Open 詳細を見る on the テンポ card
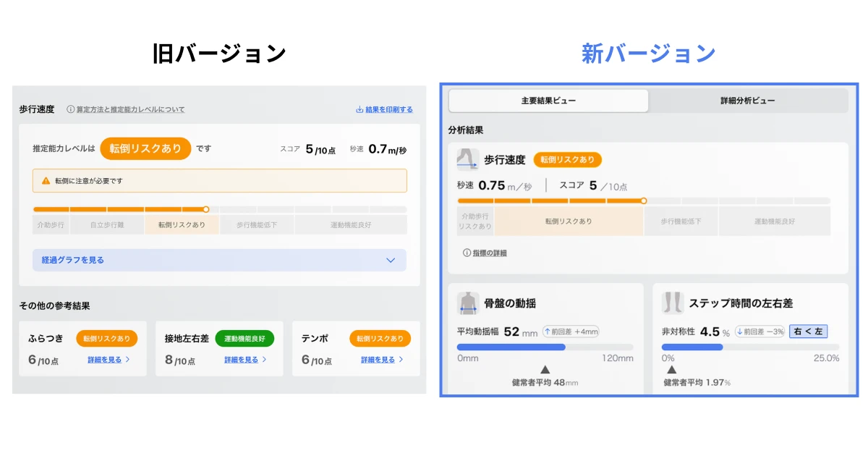868x456 pixels. [382, 360]
